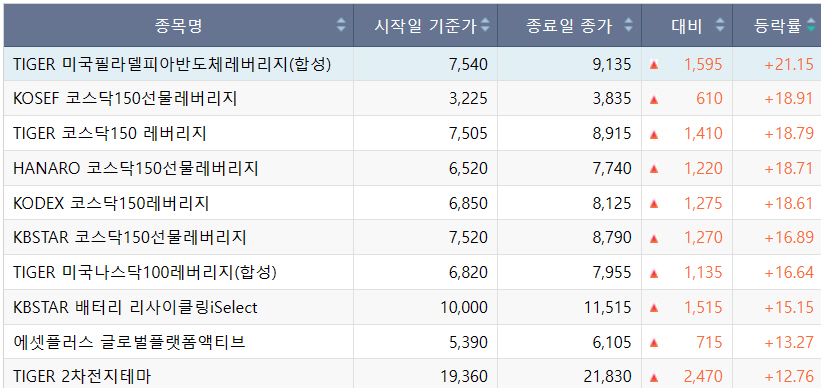
Task: Sort by 종목명 column sort arrows
Action: tap(341, 25)
